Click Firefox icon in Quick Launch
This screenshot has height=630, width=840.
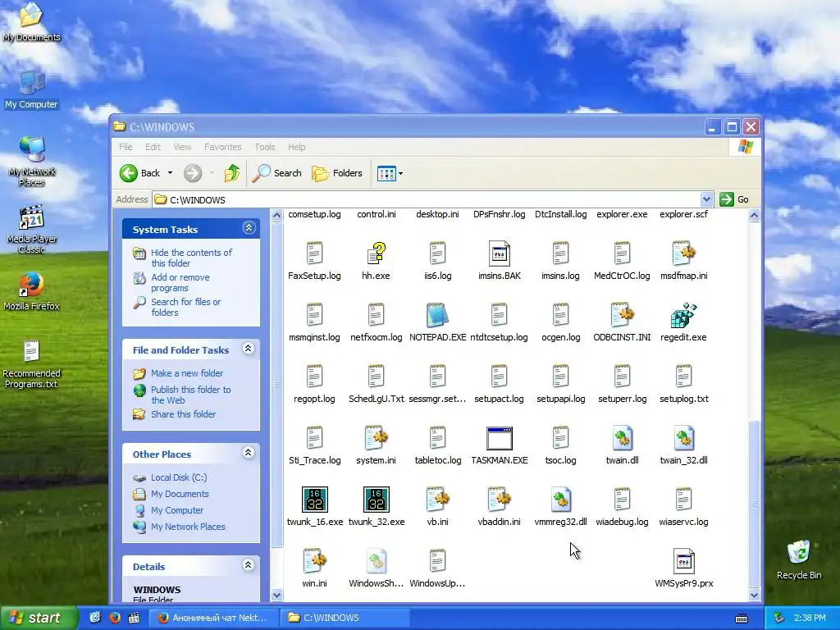115,618
